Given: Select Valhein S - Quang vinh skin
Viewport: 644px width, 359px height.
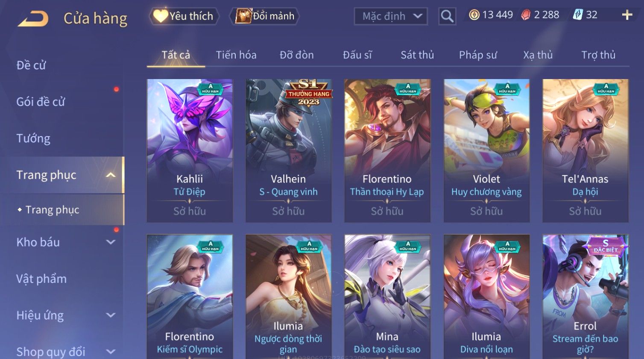Looking at the screenshot, I should click(289, 150).
